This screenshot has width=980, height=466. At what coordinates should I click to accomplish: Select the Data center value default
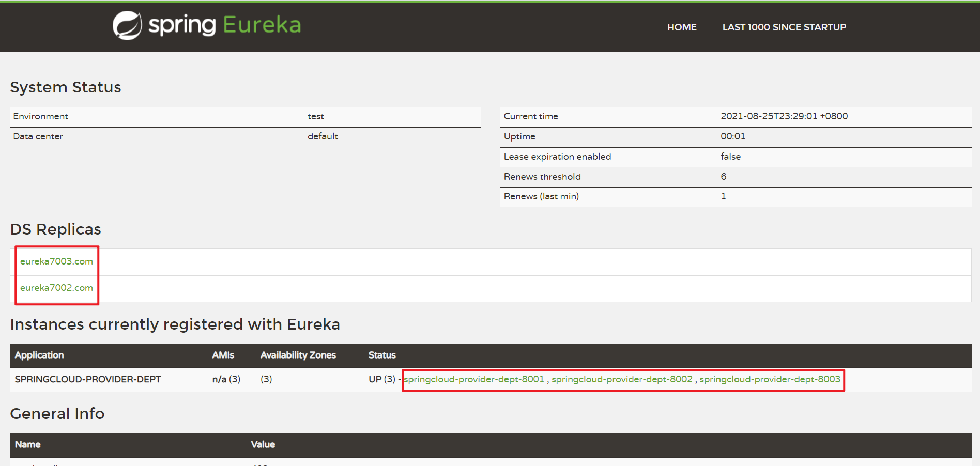pos(323,136)
